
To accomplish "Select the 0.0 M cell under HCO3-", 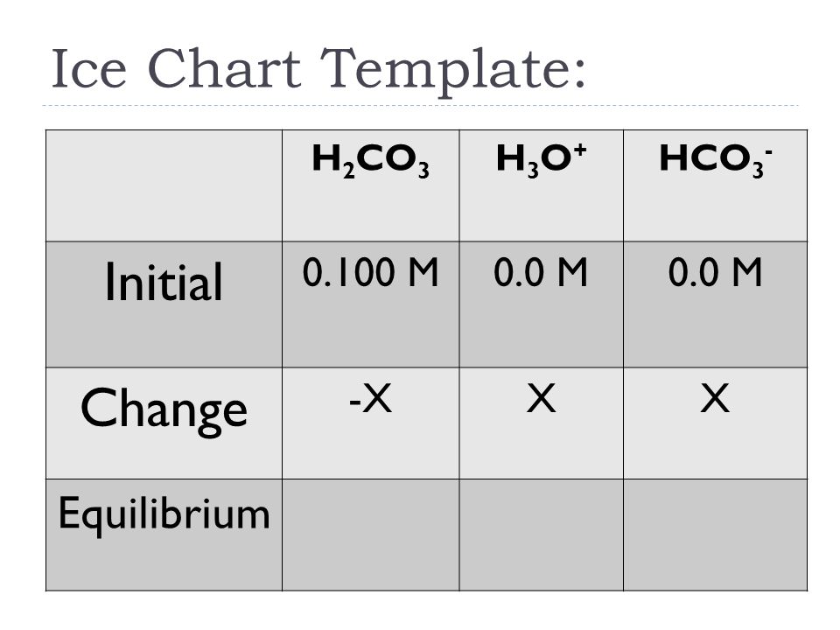I will (715, 304).
